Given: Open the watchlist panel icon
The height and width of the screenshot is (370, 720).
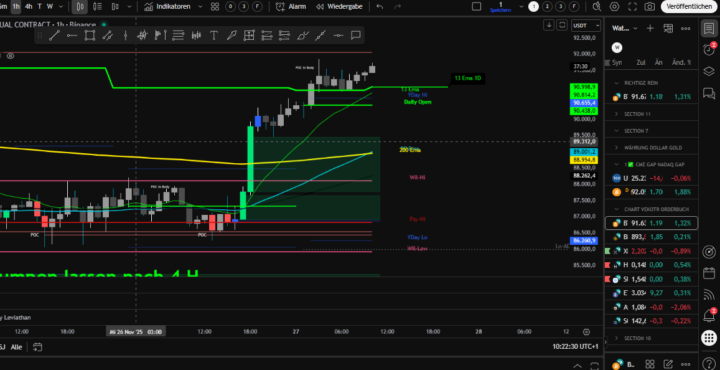Looking at the screenshot, I should click(709, 28).
